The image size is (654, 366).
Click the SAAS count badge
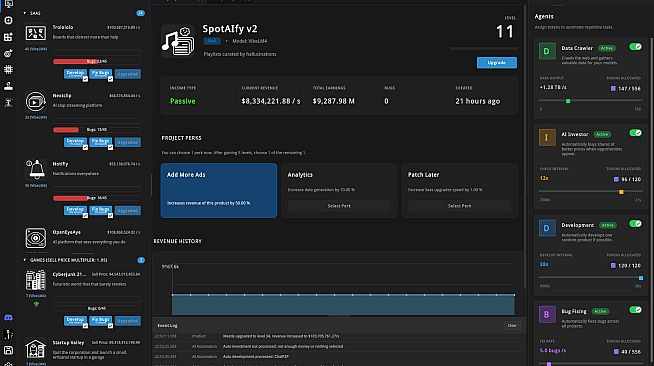pyautogui.click(x=141, y=13)
